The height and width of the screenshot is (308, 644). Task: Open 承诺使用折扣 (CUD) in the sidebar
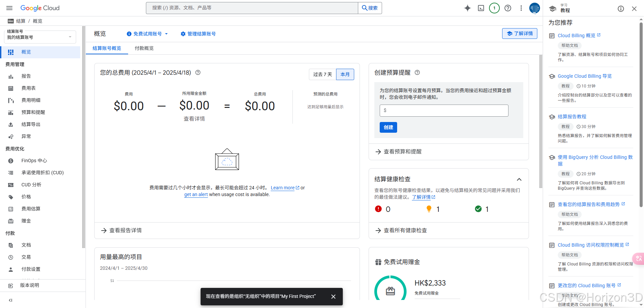[40, 173]
